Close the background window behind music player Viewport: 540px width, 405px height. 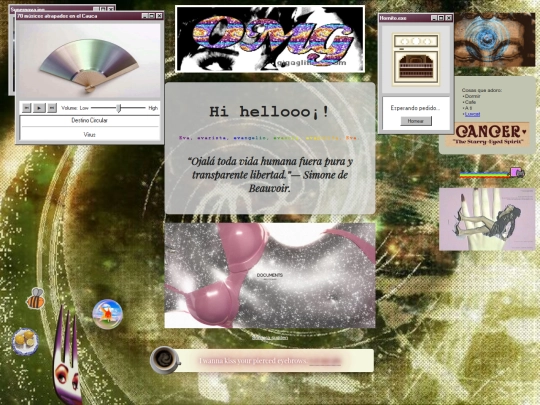pos(111,9)
